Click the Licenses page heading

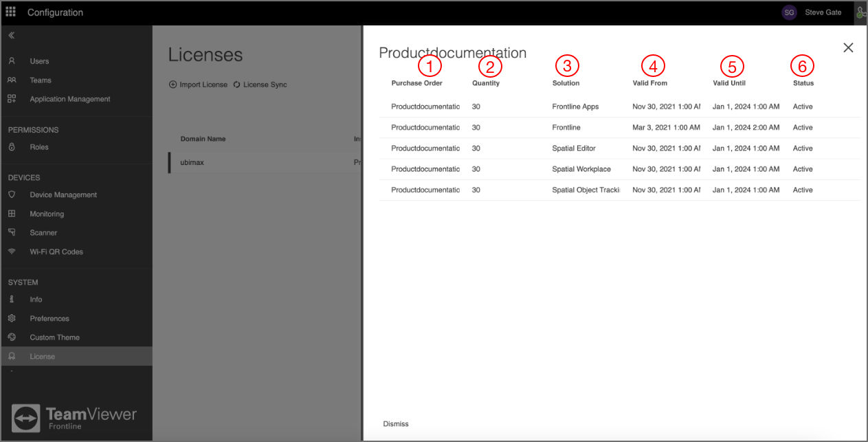pyautogui.click(x=205, y=55)
